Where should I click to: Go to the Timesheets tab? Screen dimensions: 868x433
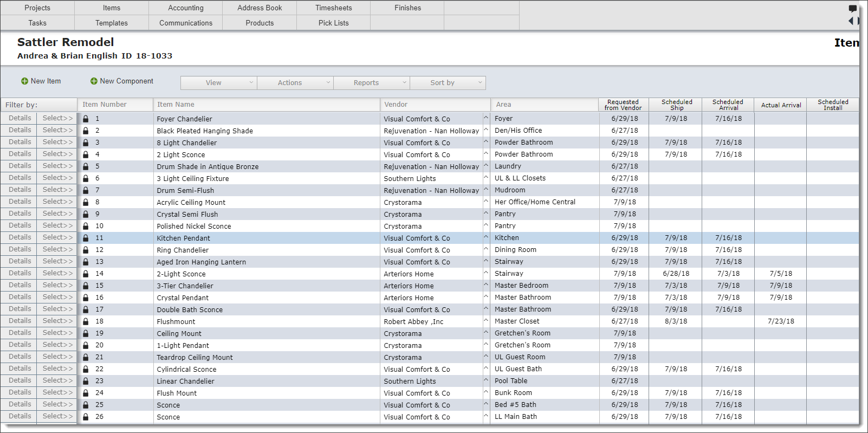click(x=334, y=8)
